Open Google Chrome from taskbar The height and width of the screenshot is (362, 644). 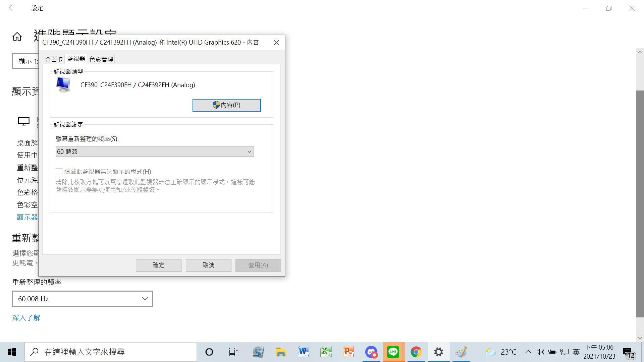[x=415, y=351]
